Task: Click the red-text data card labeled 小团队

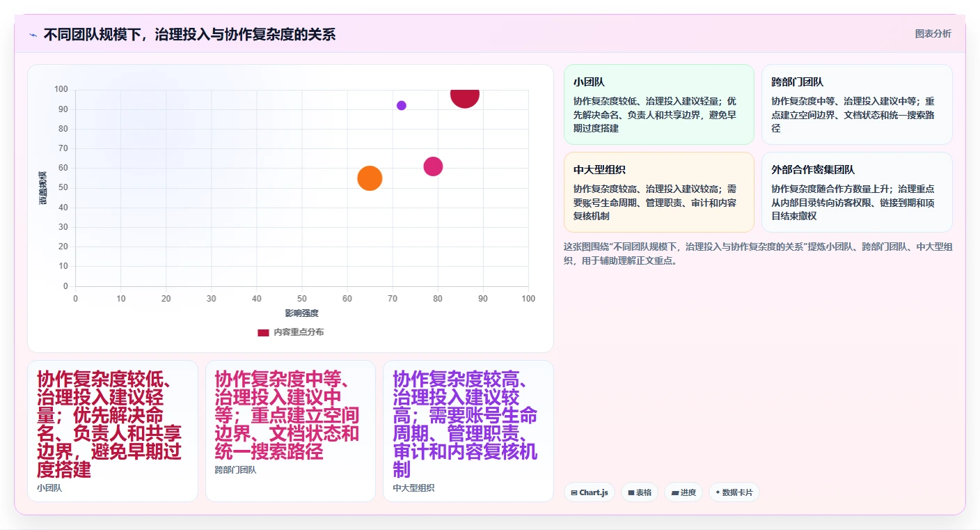Action: click(113, 431)
